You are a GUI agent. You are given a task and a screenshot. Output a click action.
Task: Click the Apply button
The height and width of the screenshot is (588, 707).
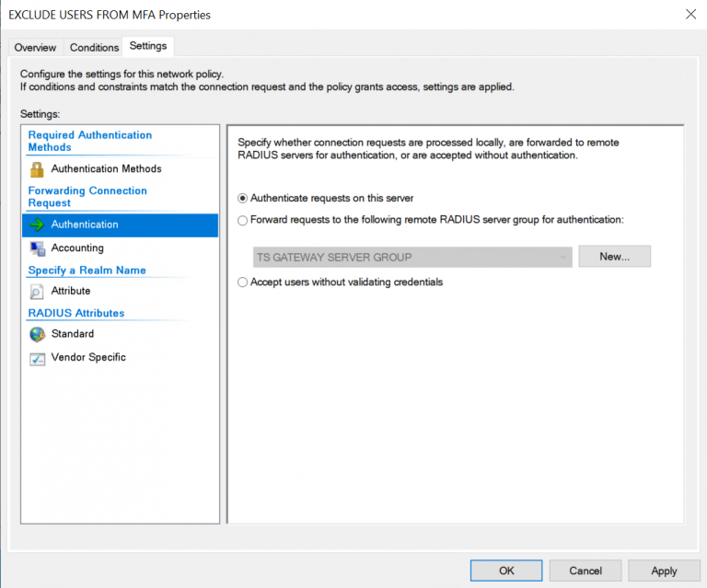[x=664, y=571]
